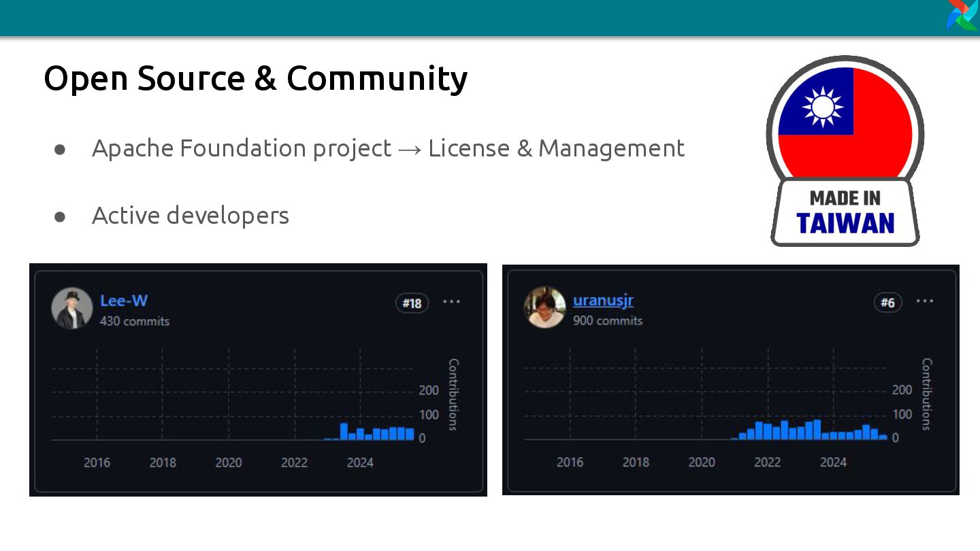
Task: Select the "900 commits" text
Action: click(608, 320)
